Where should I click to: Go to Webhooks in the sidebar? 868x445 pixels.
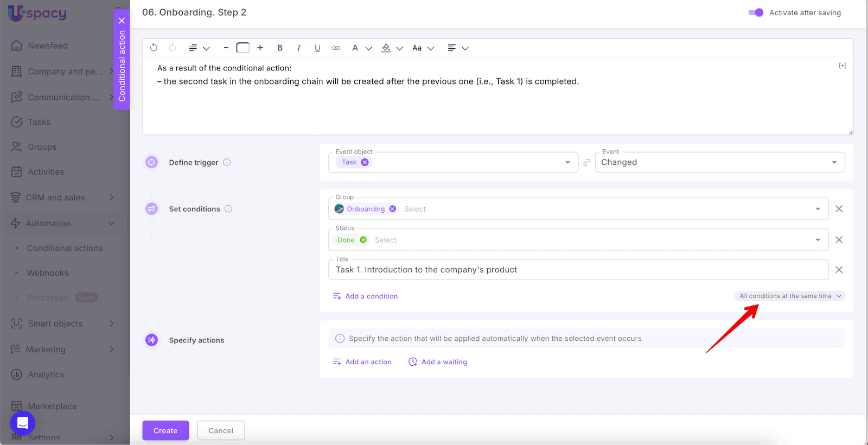(48, 273)
